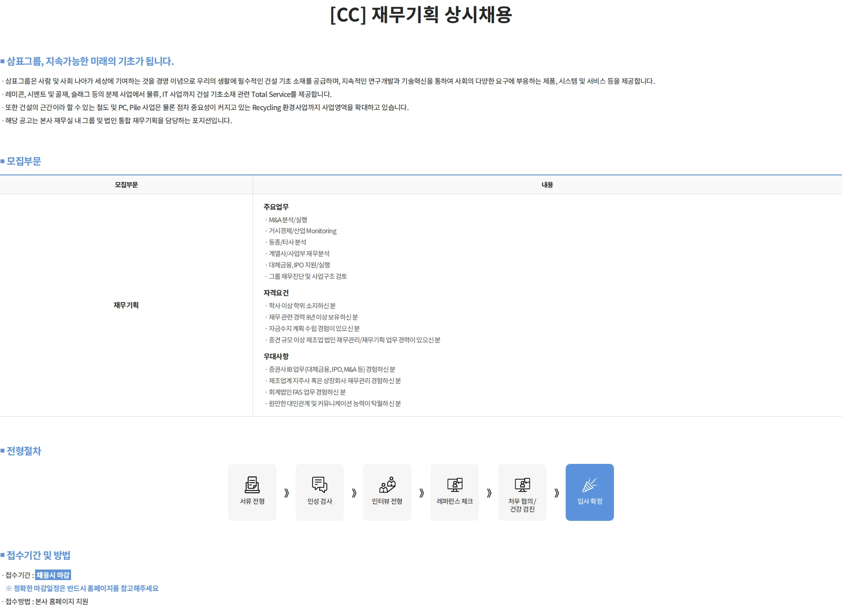Click the sentence mentioning Recycling 환경사업
Screen dimensions: 842x616
click(x=205, y=107)
